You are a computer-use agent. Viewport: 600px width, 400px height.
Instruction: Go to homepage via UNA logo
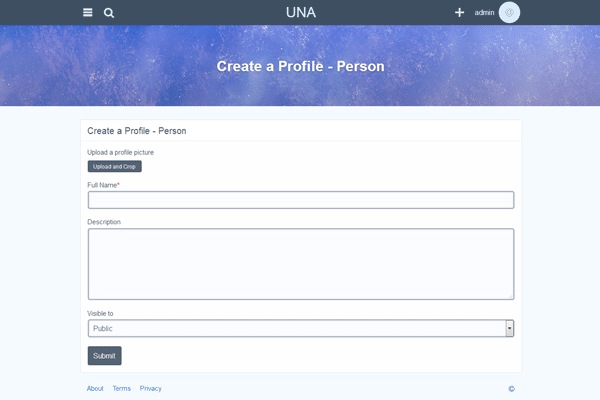click(300, 13)
